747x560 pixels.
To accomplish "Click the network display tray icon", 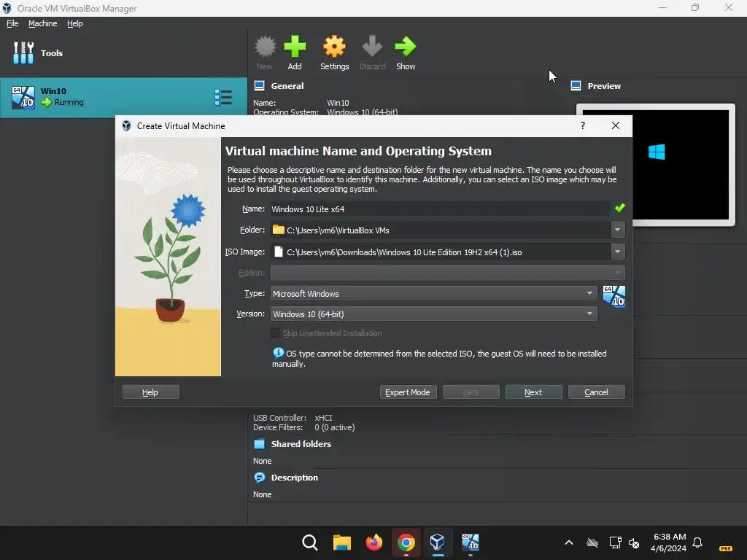I will pos(615,542).
